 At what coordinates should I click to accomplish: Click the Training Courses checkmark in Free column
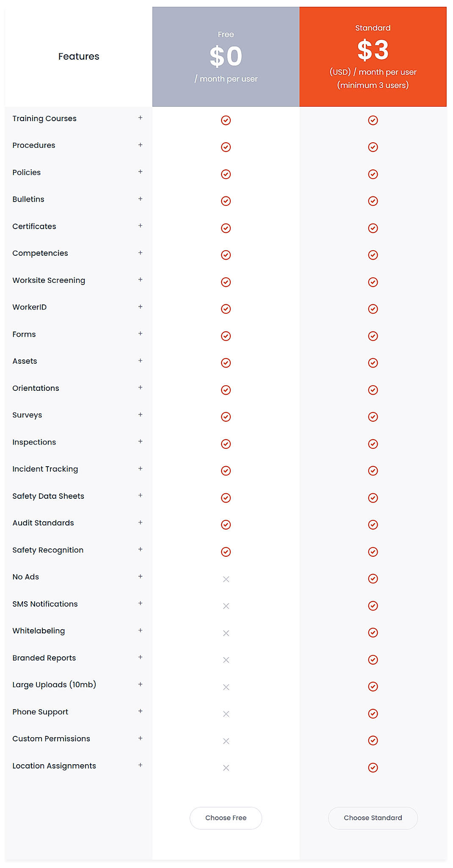[226, 120]
